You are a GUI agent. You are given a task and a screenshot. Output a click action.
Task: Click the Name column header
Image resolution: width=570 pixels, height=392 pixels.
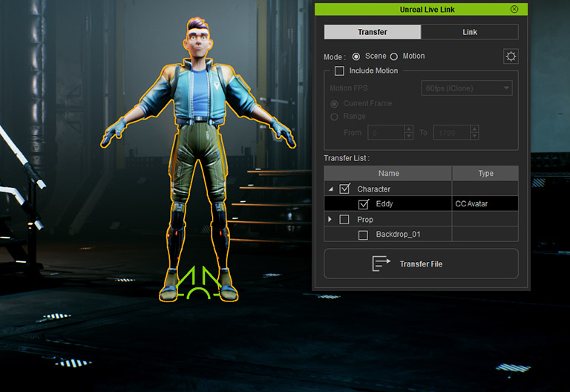point(388,174)
